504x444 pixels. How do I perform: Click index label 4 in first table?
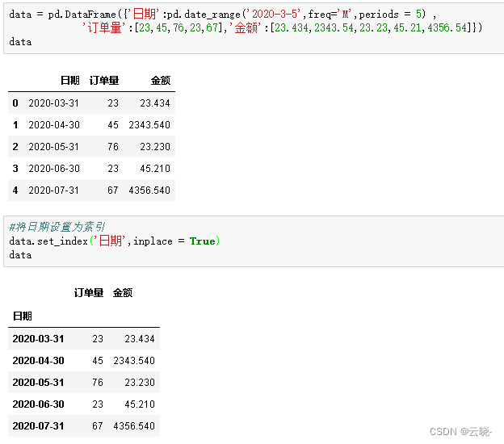15,191
